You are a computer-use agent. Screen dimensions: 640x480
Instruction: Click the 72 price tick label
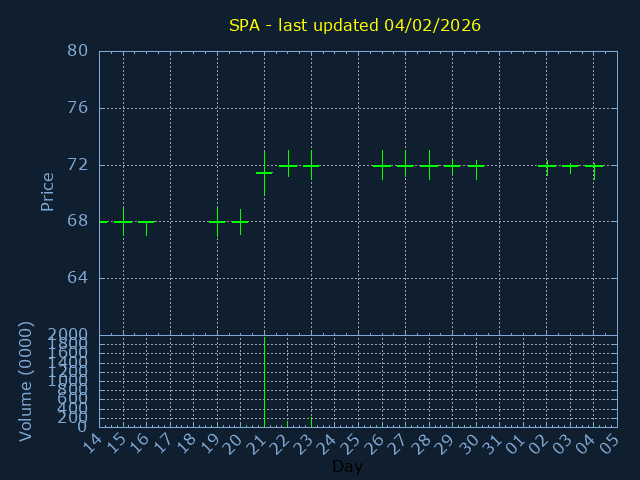coord(78,164)
